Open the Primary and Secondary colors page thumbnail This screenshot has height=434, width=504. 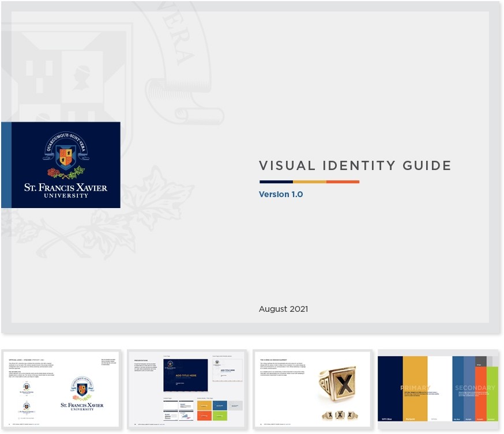438,390
